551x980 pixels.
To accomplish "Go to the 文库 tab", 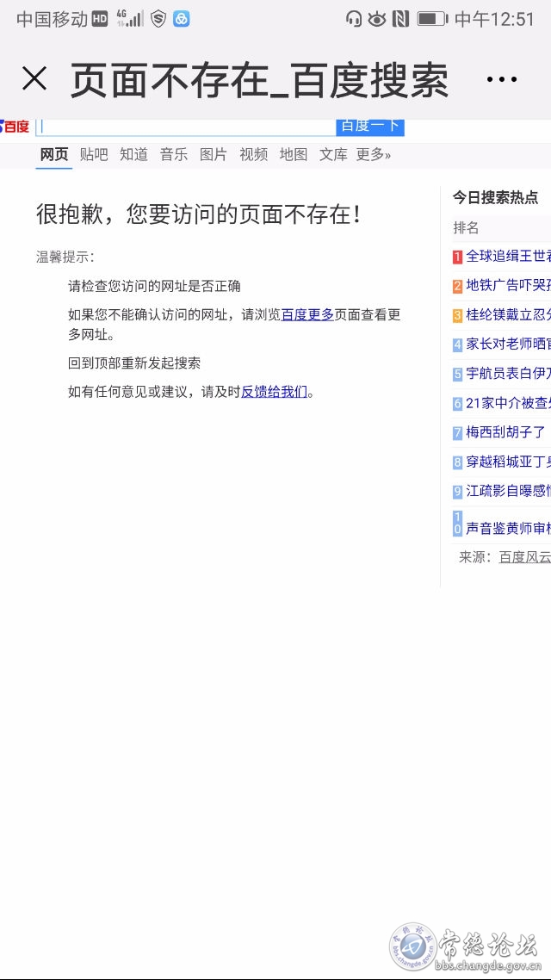I will tap(333, 155).
